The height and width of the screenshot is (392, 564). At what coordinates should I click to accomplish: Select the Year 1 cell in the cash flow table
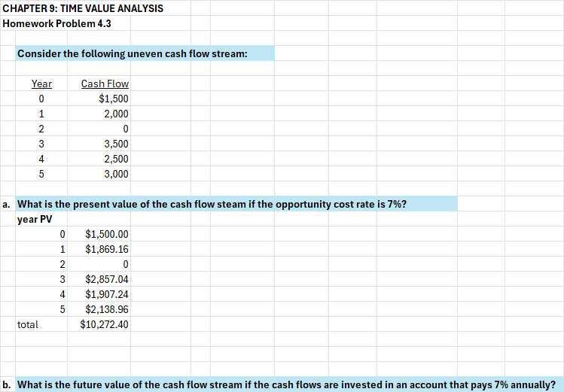point(41,114)
